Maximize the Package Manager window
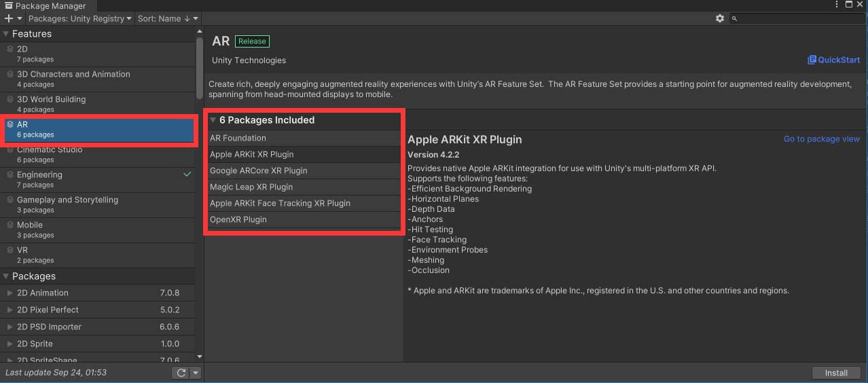The height and width of the screenshot is (383, 868). point(848,5)
